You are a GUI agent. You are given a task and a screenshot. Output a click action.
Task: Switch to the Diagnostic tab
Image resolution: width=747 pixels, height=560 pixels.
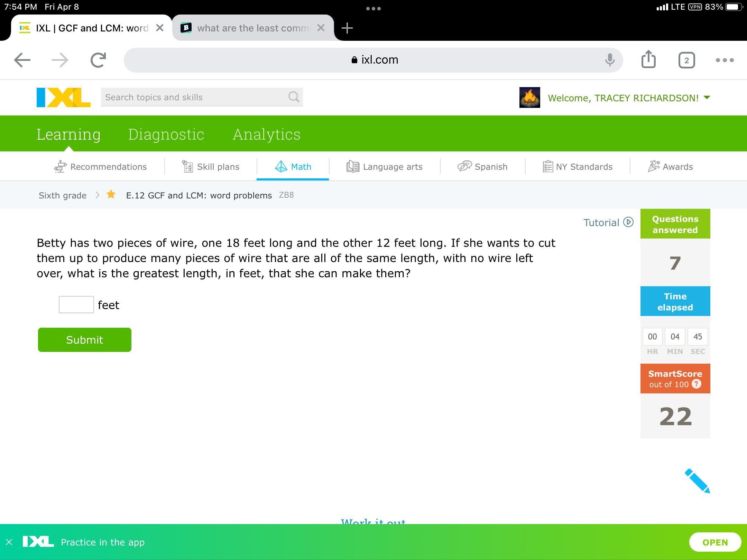[x=166, y=134]
